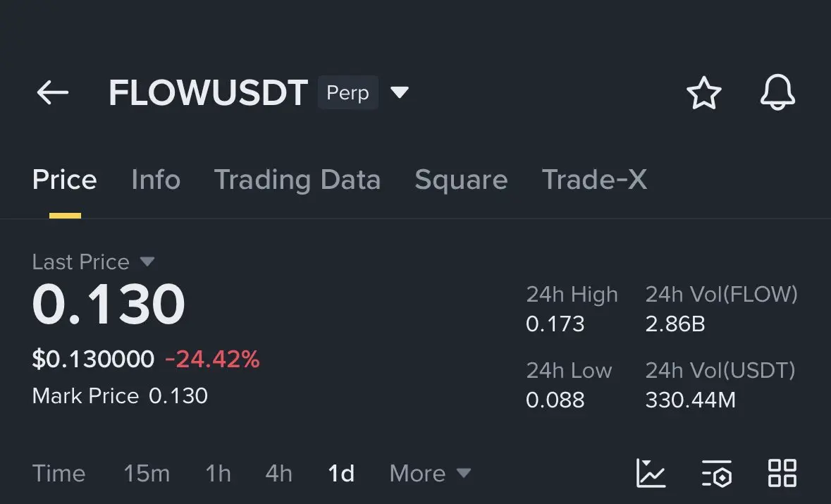Tap the back arrow icon
The height and width of the screenshot is (504, 831).
pyautogui.click(x=53, y=92)
